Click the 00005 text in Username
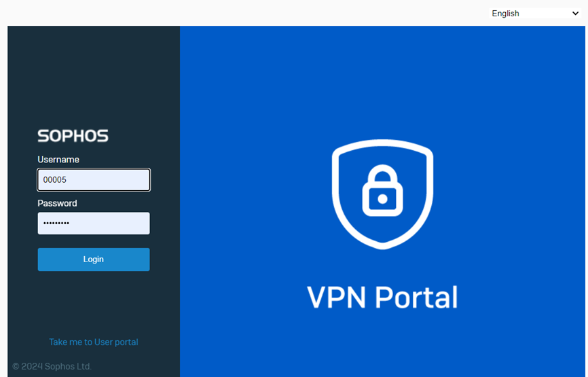 (55, 180)
